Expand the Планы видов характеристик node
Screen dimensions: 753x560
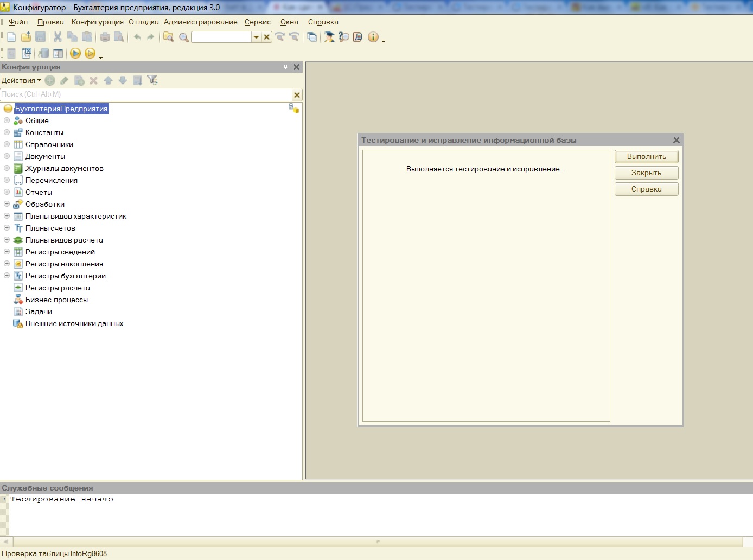(x=7, y=216)
